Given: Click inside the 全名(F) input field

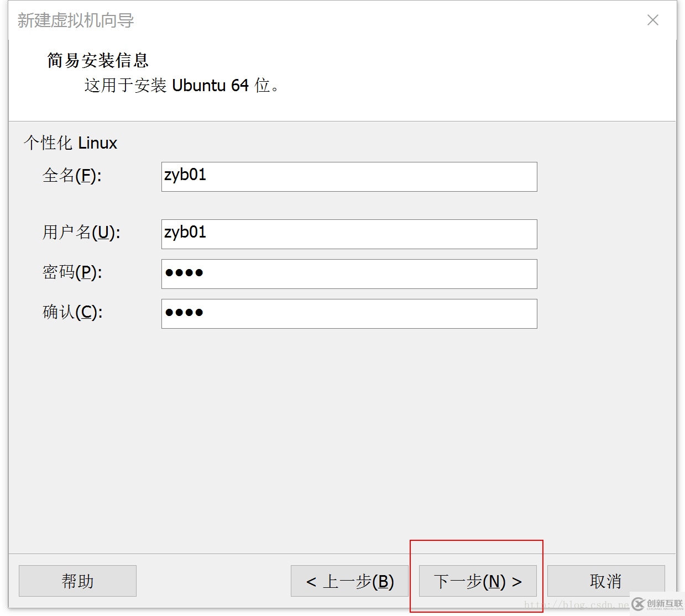Looking at the screenshot, I should click(x=348, y=177).
